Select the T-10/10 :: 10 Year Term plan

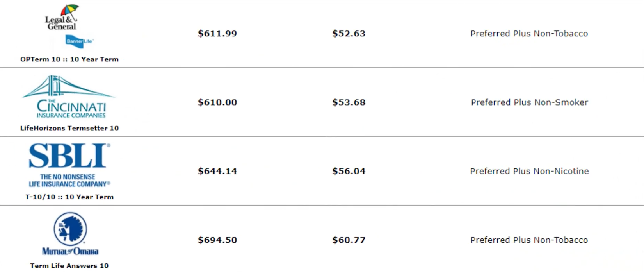click(69, 197)
